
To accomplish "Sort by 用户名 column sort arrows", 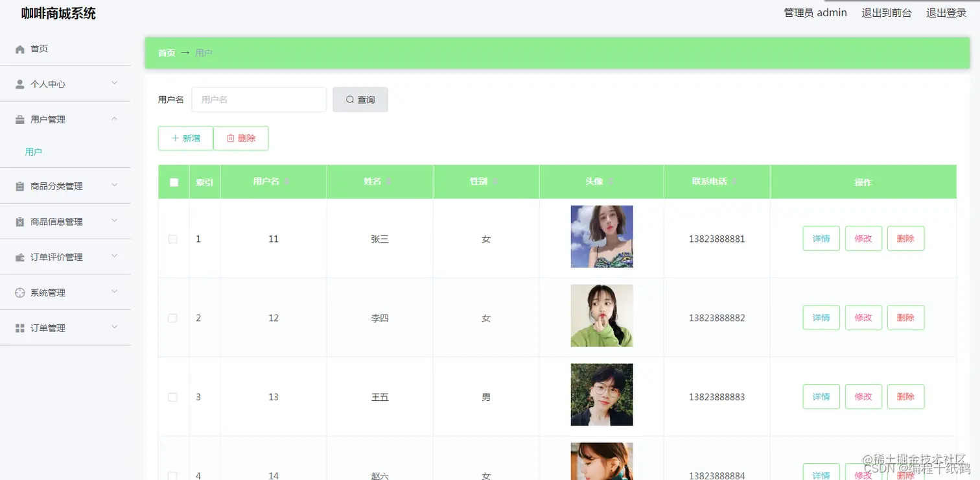I will coord(287,182).
